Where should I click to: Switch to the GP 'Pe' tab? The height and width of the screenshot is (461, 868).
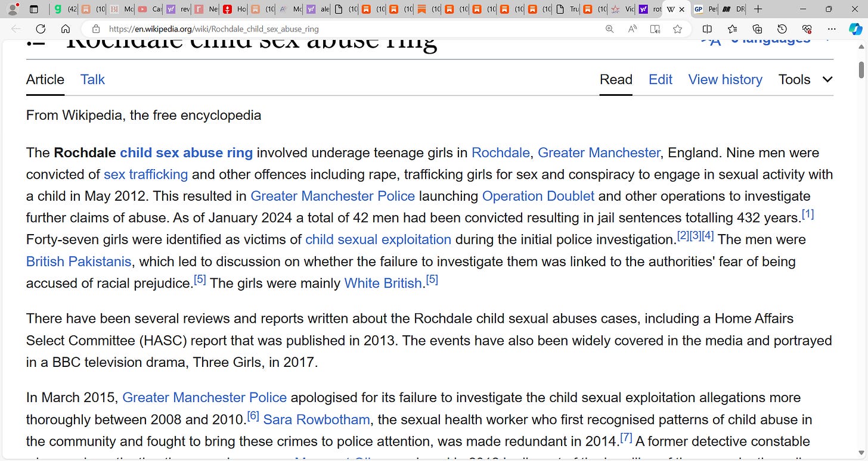(706, 9)
